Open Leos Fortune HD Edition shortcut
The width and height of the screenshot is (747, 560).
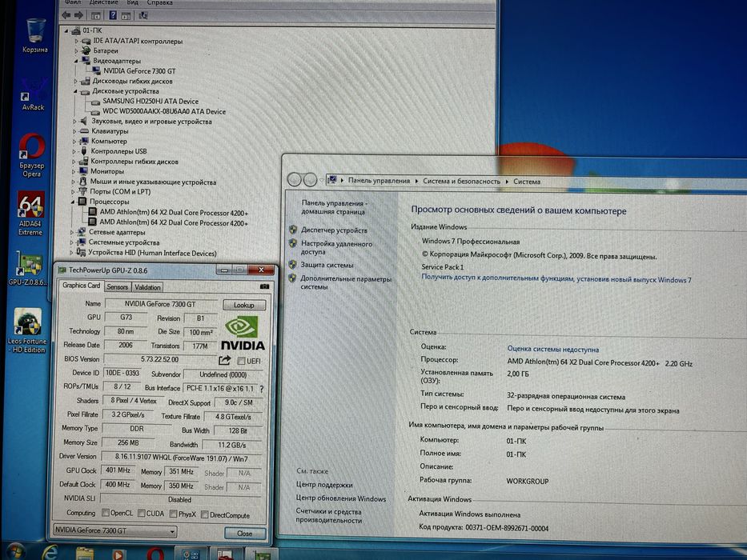[27, 330]
